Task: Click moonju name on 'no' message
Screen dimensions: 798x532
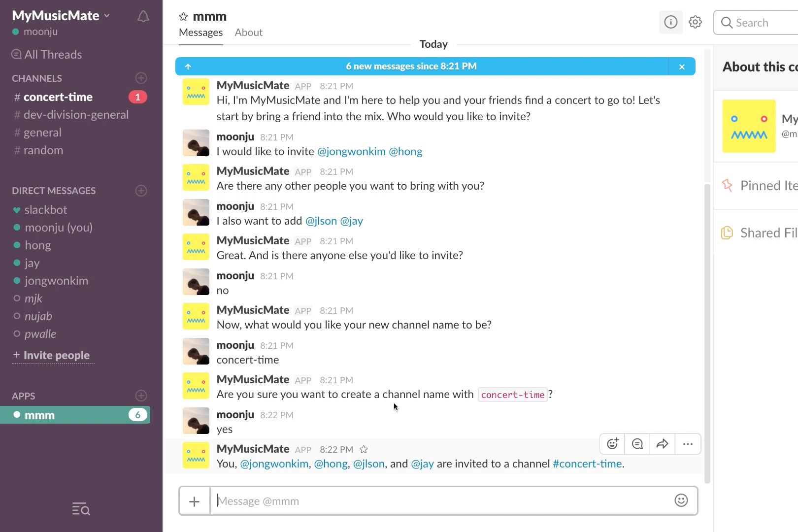Action: point(235,276)
